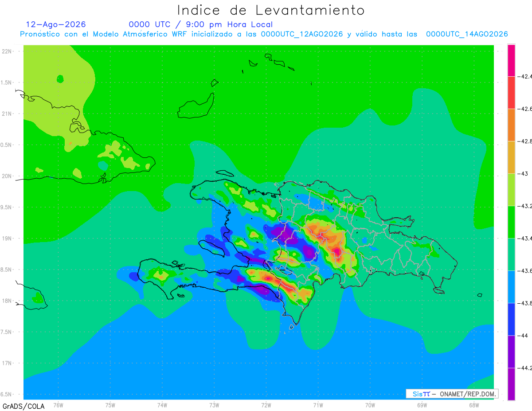Select the magenta color bar segment above -42.4

click(511, 60)
